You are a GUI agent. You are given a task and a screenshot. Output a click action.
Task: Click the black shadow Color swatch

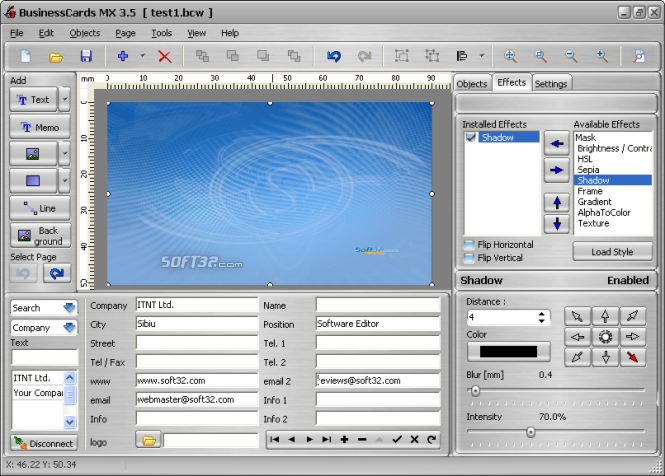click(x=508, y=351)
